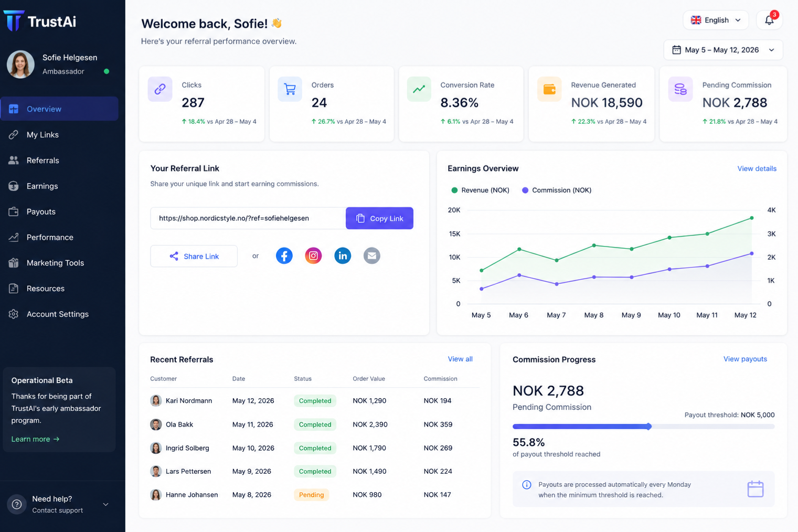The height and width of the screenshot is (532, 798).
Task: Expand the Need help? chevron
Action: 105,504
